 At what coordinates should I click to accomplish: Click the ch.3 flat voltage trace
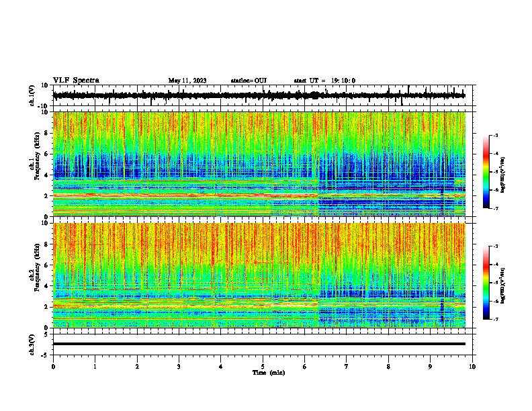(x=259, y=344)
